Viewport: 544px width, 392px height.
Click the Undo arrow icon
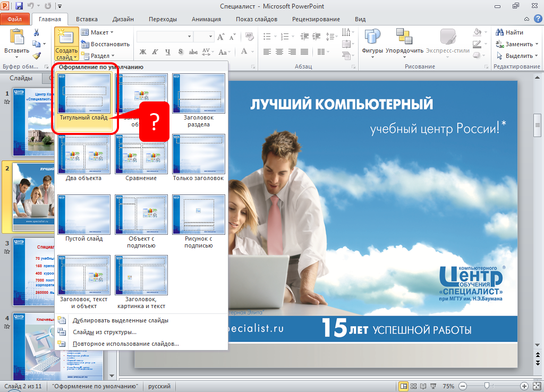pyautogui.click(x=31, y=6)
